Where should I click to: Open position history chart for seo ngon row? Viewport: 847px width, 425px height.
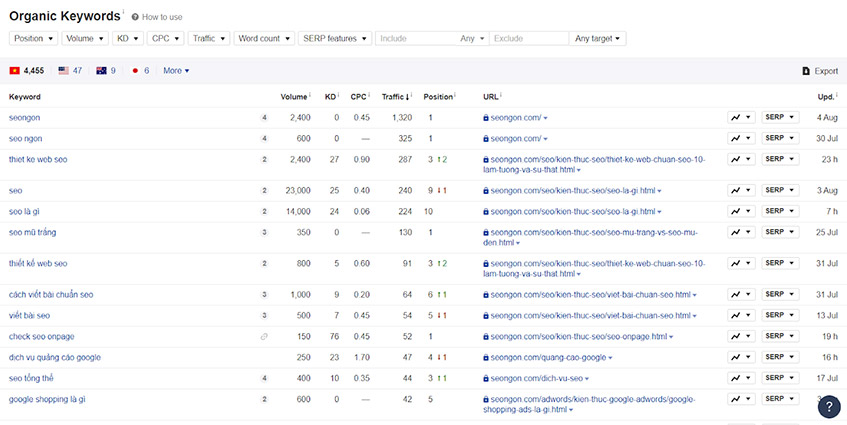pyautogui.click(x=741, y=138)
